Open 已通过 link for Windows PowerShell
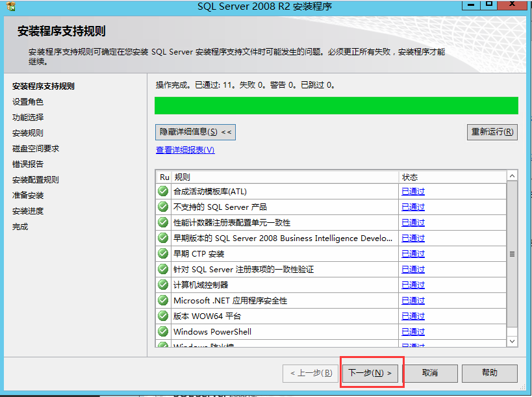The image size is (532, 397). (x=413, y=332)
